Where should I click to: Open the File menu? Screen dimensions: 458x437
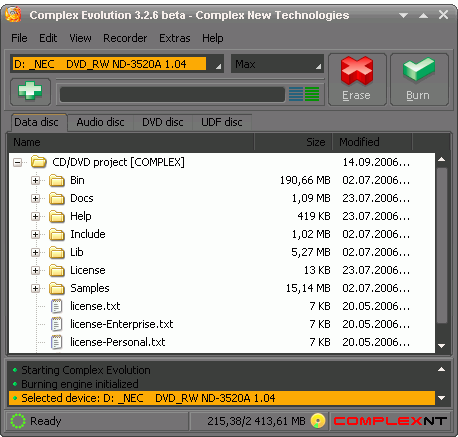click(x=19, y=38)
